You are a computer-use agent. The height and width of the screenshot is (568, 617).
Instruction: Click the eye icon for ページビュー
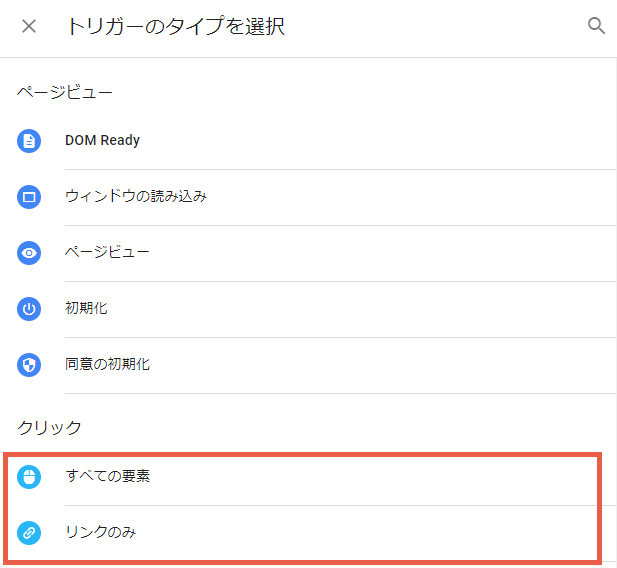click(x=29, y=253)
